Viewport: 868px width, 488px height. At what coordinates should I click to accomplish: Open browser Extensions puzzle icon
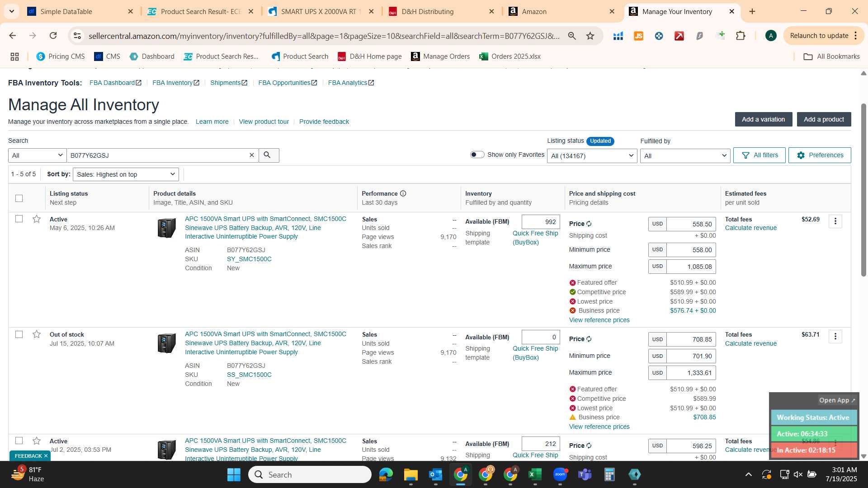741,36
